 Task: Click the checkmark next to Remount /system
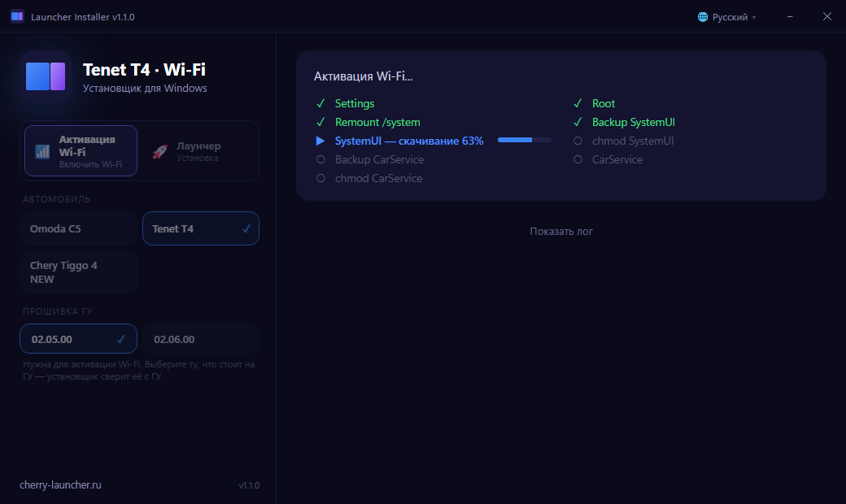pos(321,122)
